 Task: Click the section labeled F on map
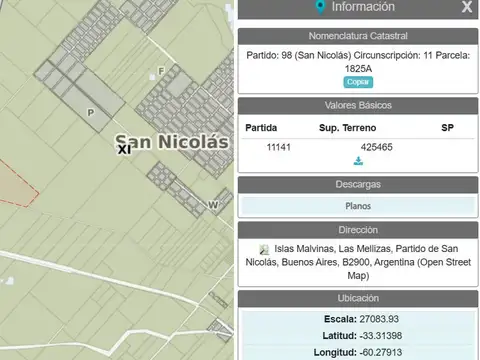[x=161, y=71]
